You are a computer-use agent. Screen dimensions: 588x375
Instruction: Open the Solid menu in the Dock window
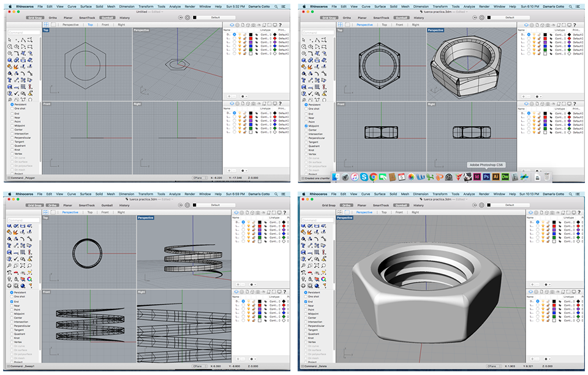393,6
